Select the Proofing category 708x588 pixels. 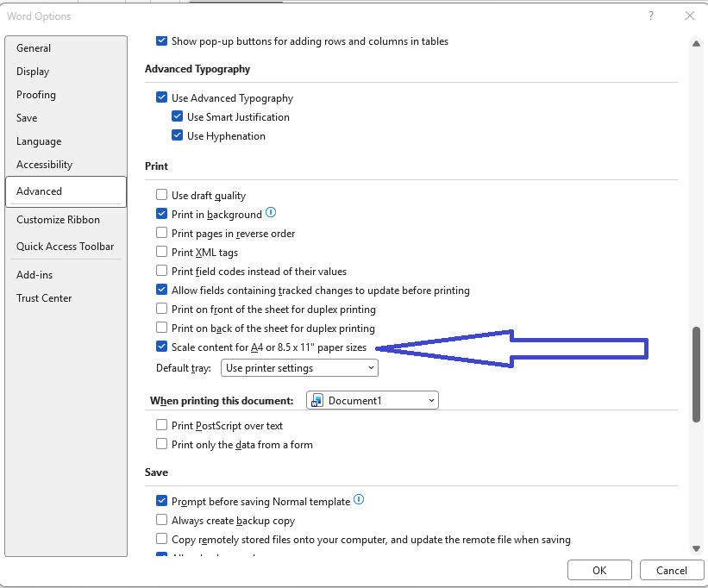point(66,95)
